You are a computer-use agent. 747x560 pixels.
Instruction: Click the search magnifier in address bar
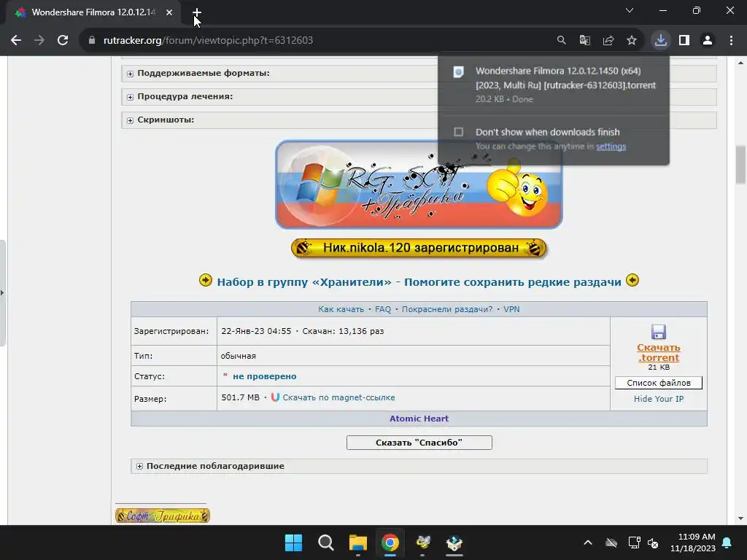[x=562, y=41]
